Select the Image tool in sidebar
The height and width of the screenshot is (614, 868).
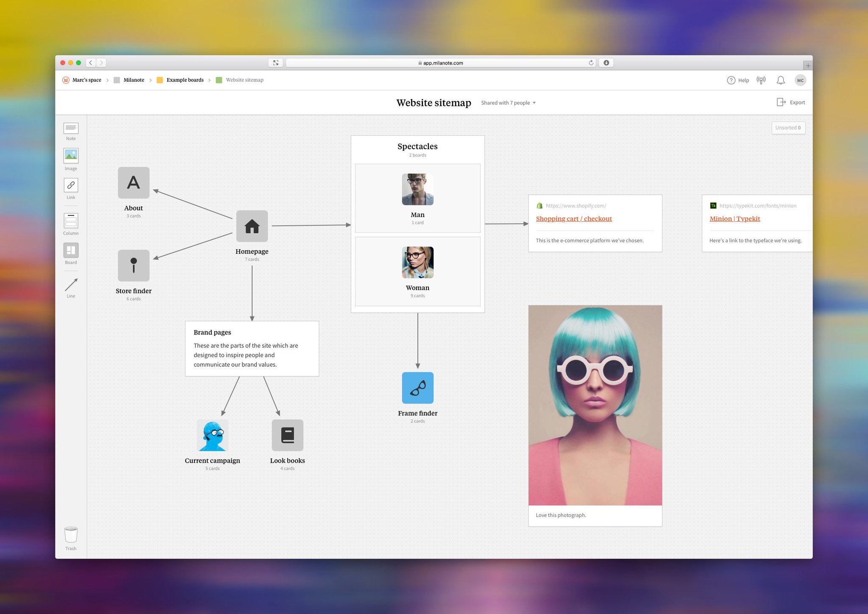[71, 156]
